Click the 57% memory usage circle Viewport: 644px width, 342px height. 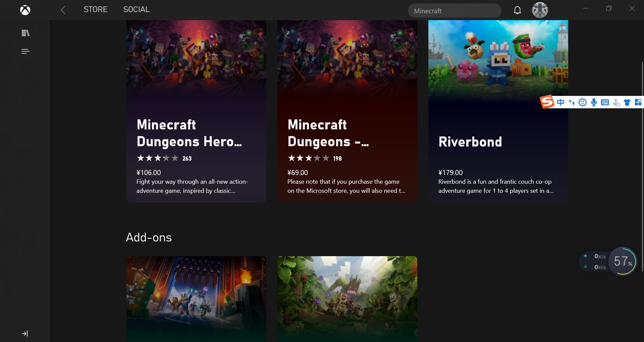point(623,261)
